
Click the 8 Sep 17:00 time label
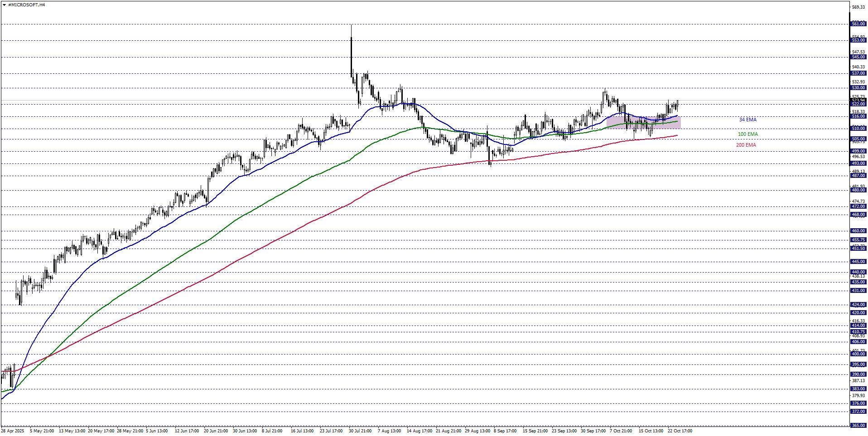coord(505,431)
